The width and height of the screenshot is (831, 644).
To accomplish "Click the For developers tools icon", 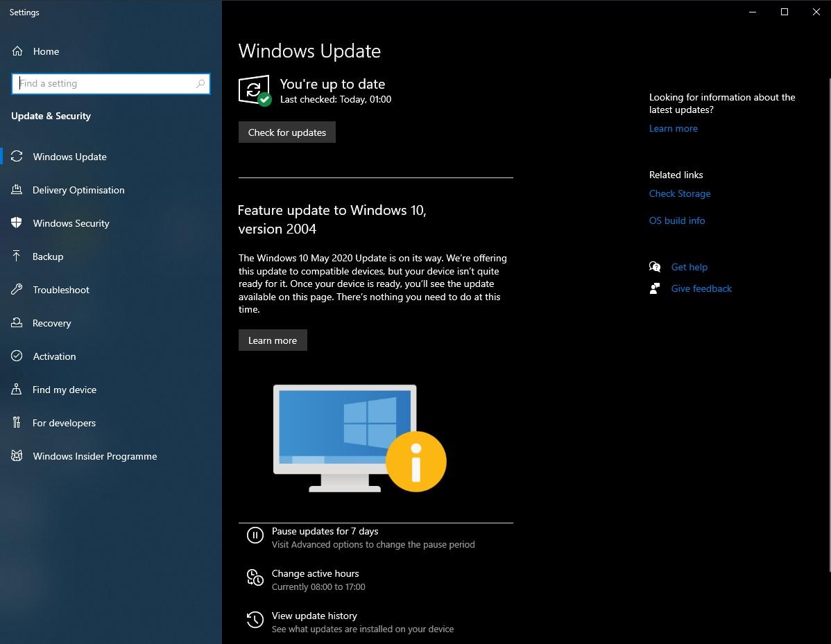I will (17, 423).
